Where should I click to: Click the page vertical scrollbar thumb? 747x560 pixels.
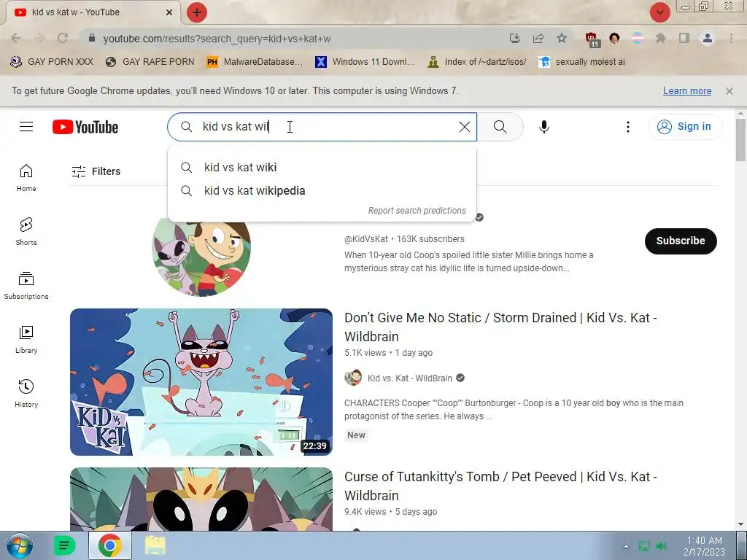[740, 139]
